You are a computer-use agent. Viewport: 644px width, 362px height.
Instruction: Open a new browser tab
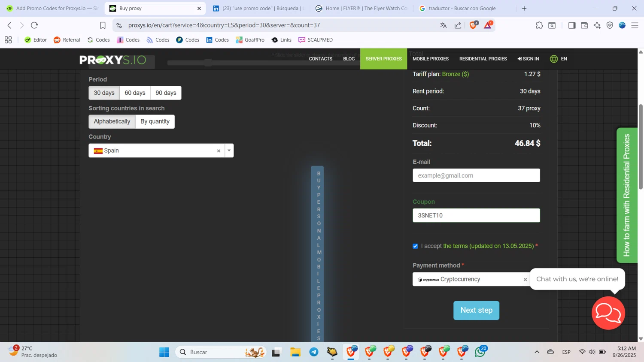pos(524,8)
